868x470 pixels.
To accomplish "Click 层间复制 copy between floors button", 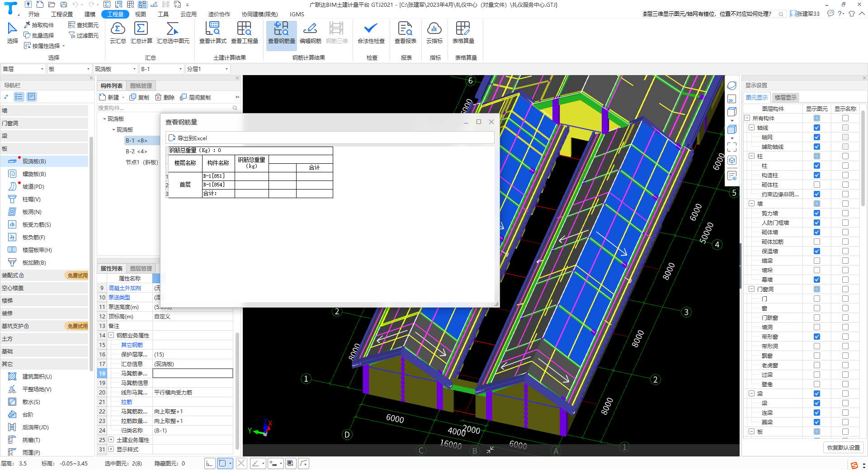I will [195, 97].
